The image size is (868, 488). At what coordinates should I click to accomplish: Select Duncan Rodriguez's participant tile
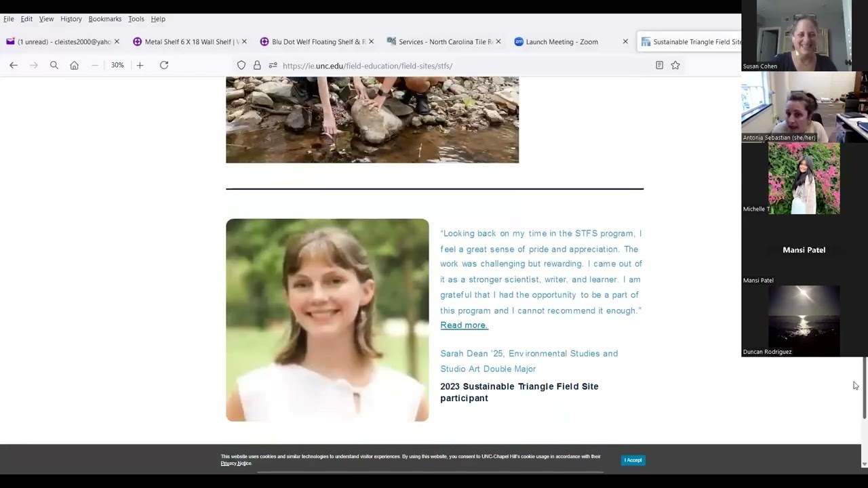804,321
